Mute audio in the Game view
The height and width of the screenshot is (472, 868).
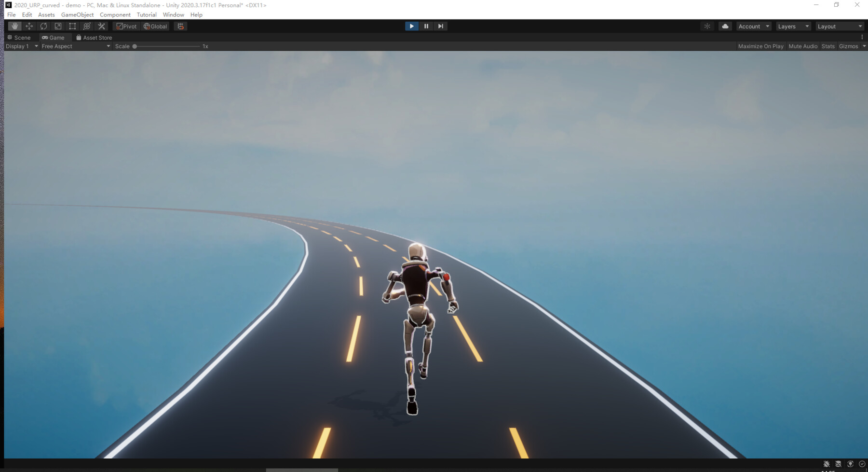coord(803,46)
